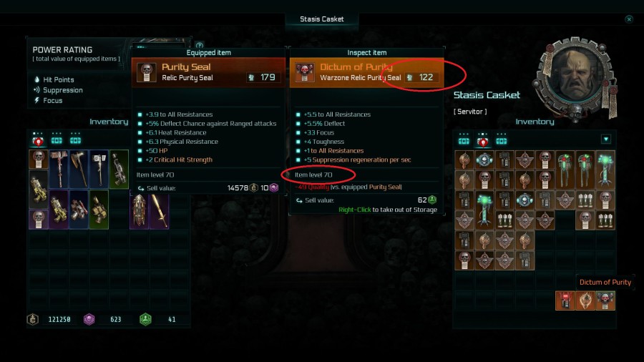This screenshot has width=644, height=362.
Task: Select active red casket storage tab
Action: tap(482, 140)
